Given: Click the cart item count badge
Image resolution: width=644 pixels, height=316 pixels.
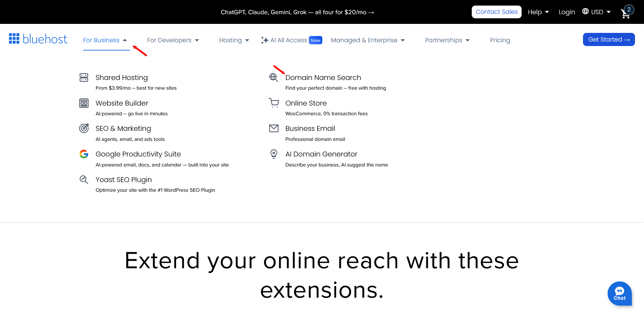Looking at the screenshot, I should point(629,9).
